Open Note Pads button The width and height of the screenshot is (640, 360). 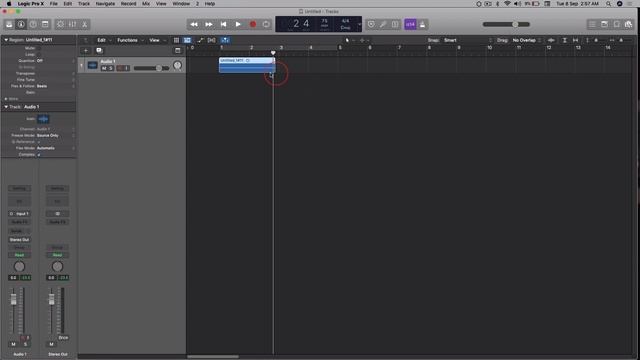coord(604,24)
